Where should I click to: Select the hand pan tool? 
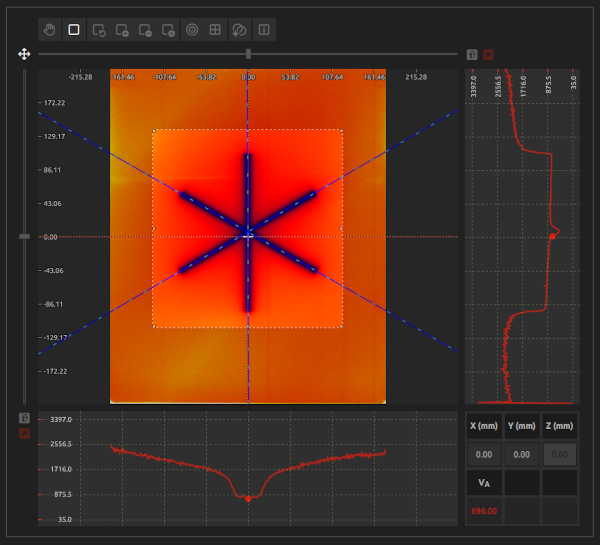point(49,29)
